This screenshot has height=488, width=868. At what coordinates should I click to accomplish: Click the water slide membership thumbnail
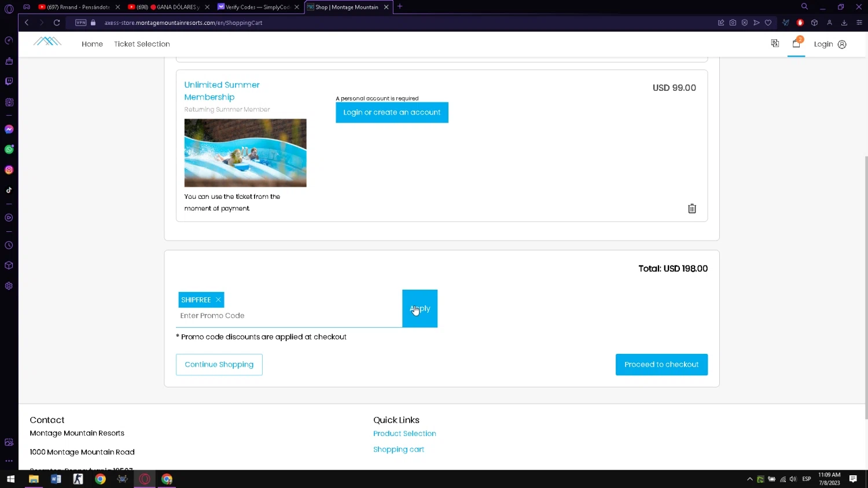pos(245,153)
